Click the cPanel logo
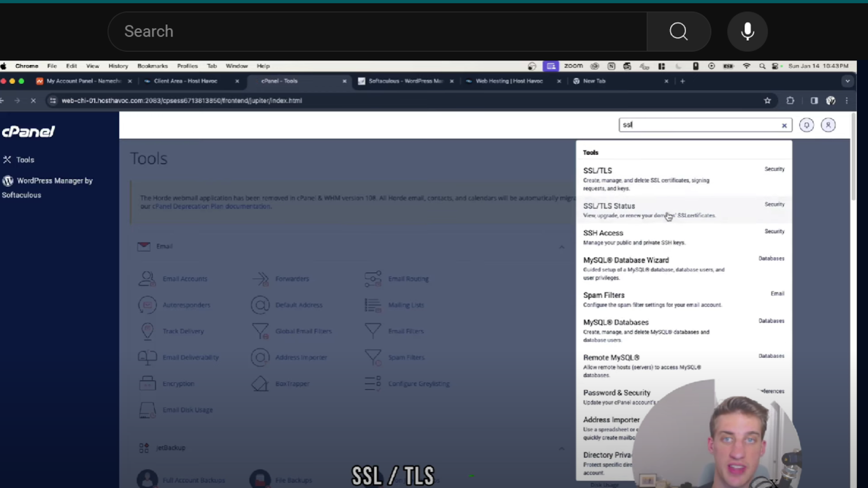Screen dimensions: 868x488 [28, 132]
